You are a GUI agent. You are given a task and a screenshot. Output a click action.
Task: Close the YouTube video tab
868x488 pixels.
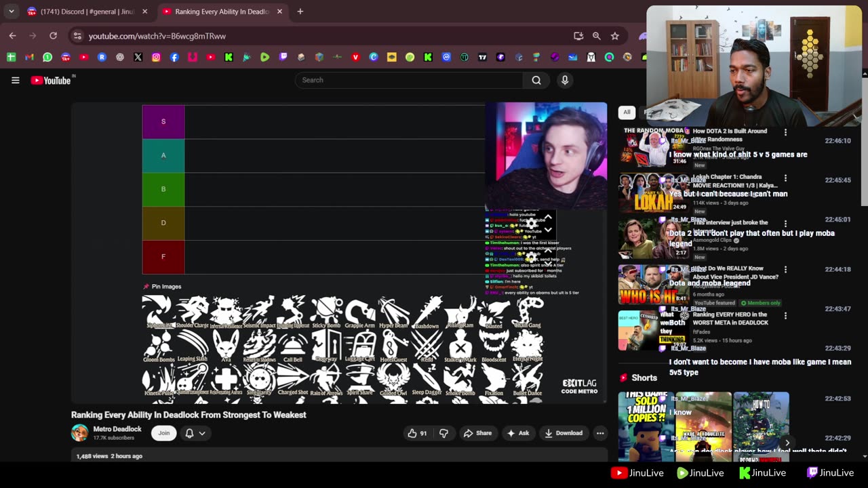click(x=279, y=12)
